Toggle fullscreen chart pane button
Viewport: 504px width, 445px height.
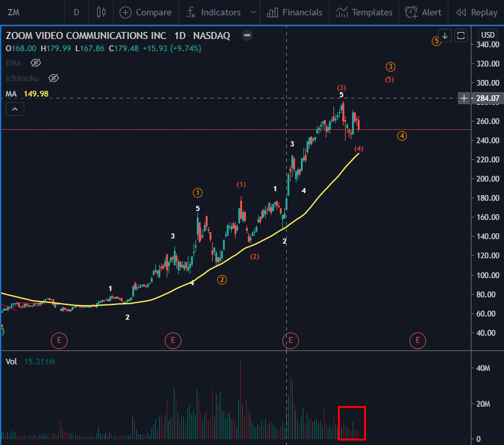461,35
